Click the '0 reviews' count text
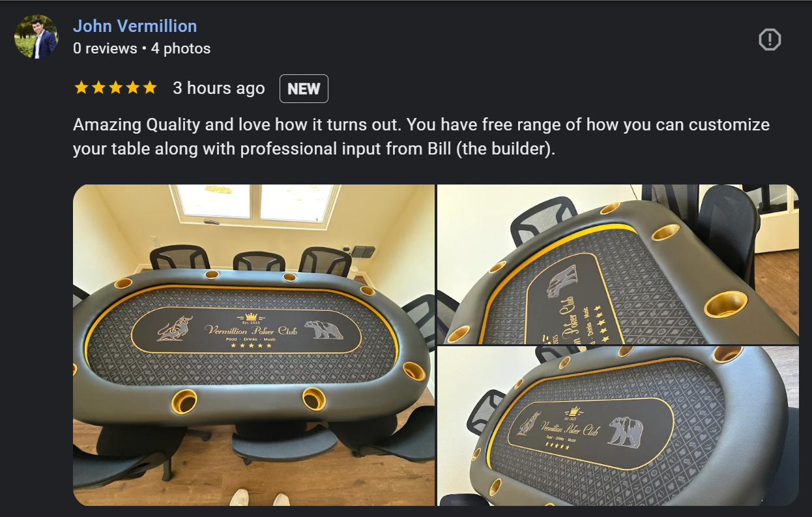The image size is (812, 517). click(x=105, y=48)
